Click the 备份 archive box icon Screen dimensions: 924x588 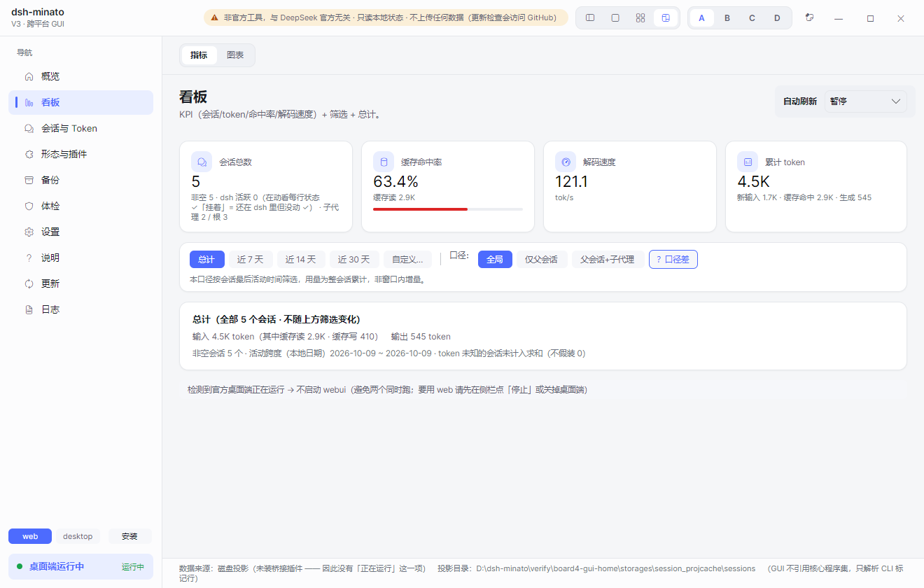click(29, 180)
